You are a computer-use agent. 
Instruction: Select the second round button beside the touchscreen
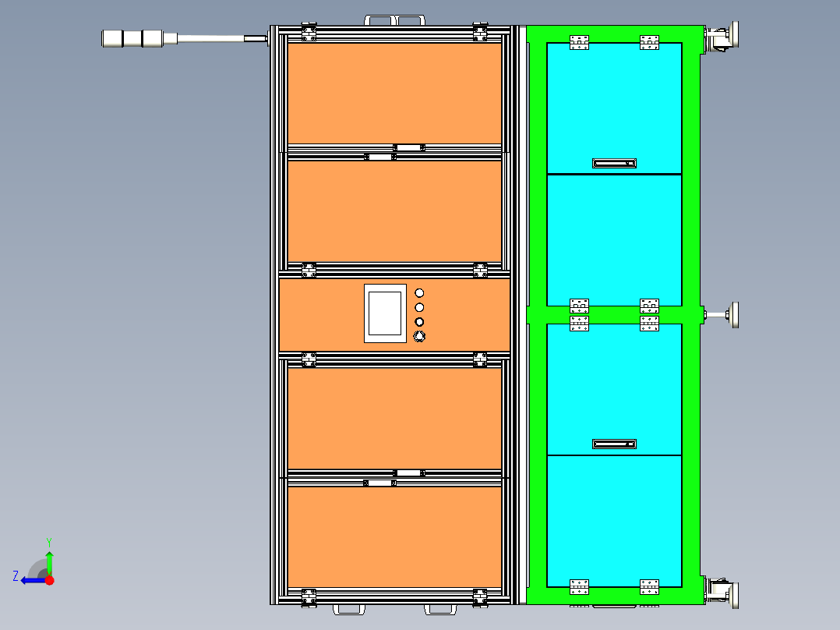[419, 307]
